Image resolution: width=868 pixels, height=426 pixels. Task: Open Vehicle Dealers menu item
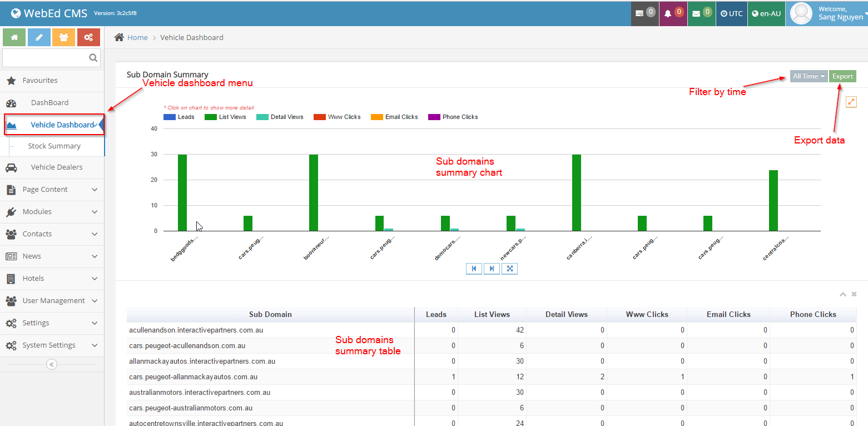coord(56,167)
